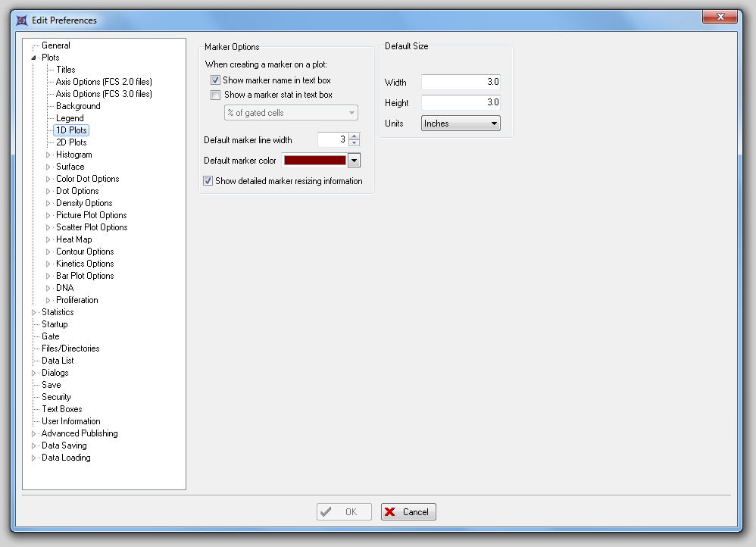The image size is (756, 547).
Task: Select Gate in the tree
Action: click(51, 336)
